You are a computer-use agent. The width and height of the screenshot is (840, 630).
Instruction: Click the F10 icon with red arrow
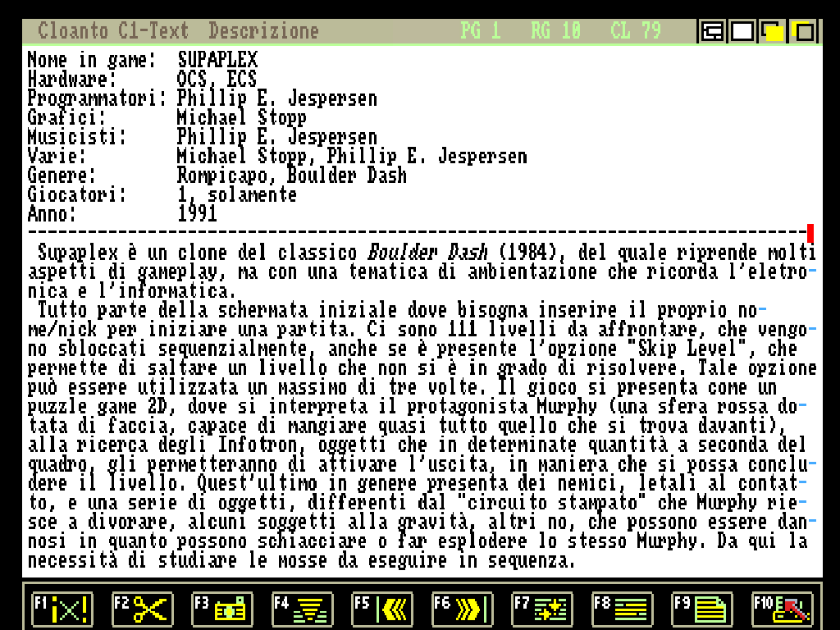coord(783,609)
